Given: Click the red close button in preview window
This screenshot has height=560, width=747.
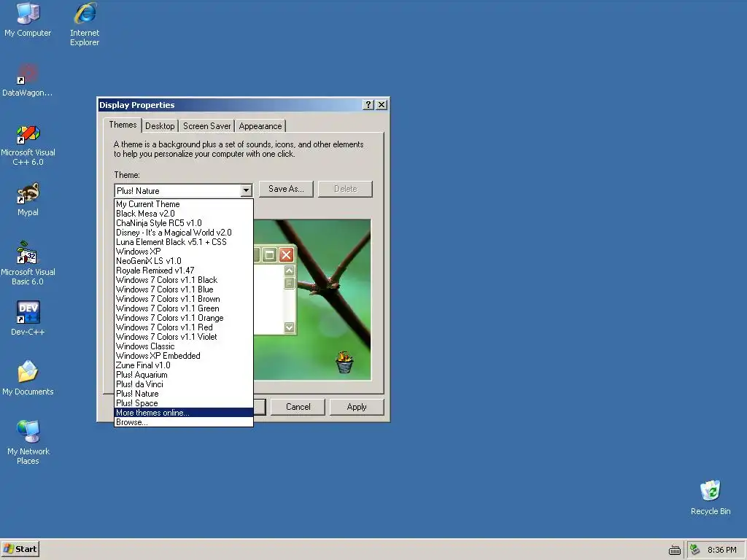Looking at the screenshot, I should coord(286,254).
